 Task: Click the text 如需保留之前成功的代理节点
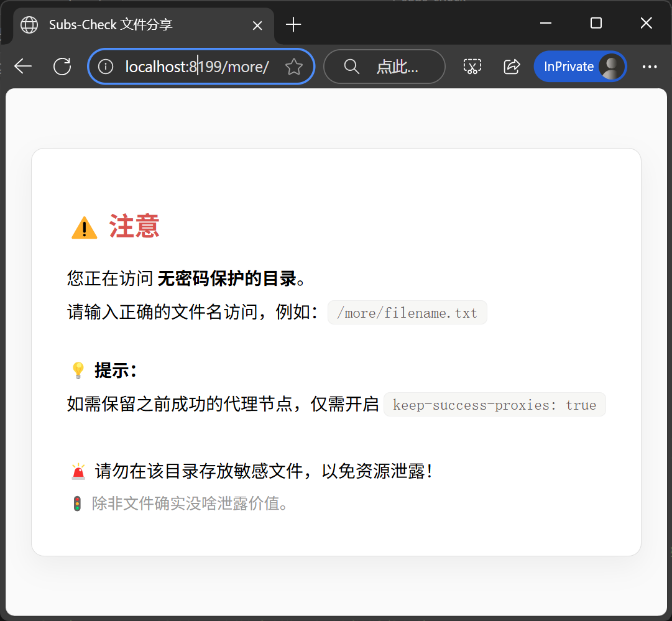pos(180,403)
